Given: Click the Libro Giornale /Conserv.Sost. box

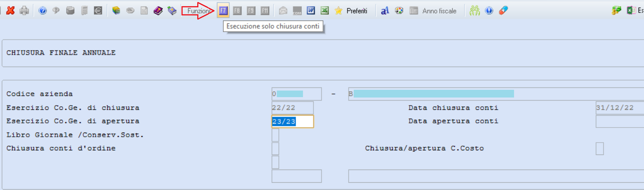Looking at the screenshot, I should tap(275, 135).
